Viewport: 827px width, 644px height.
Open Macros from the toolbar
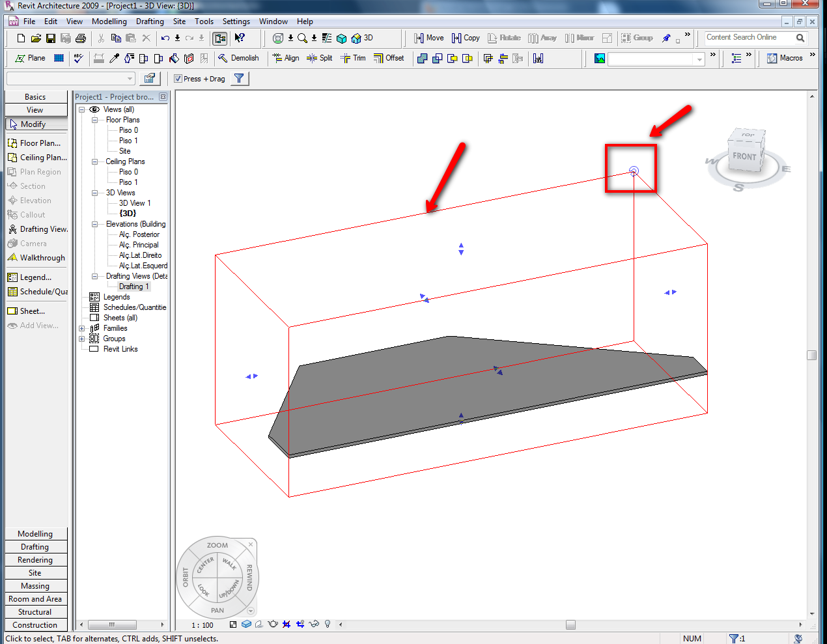785,59
